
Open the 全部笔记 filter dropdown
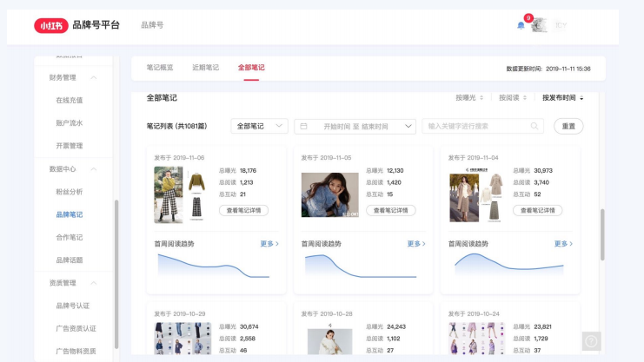tap(259, 126)
